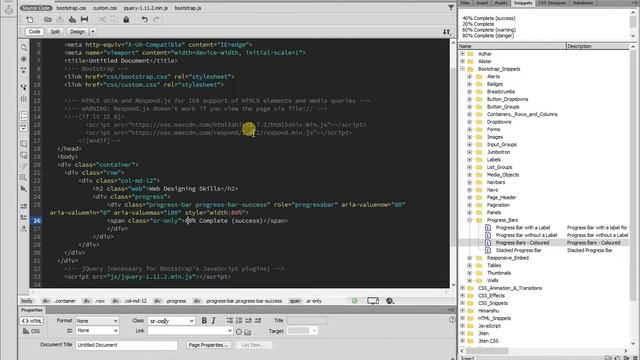Viewport: 640px width, 360px height.
Task: Click the Point to File target icon
Action: [x=239, y=332]
